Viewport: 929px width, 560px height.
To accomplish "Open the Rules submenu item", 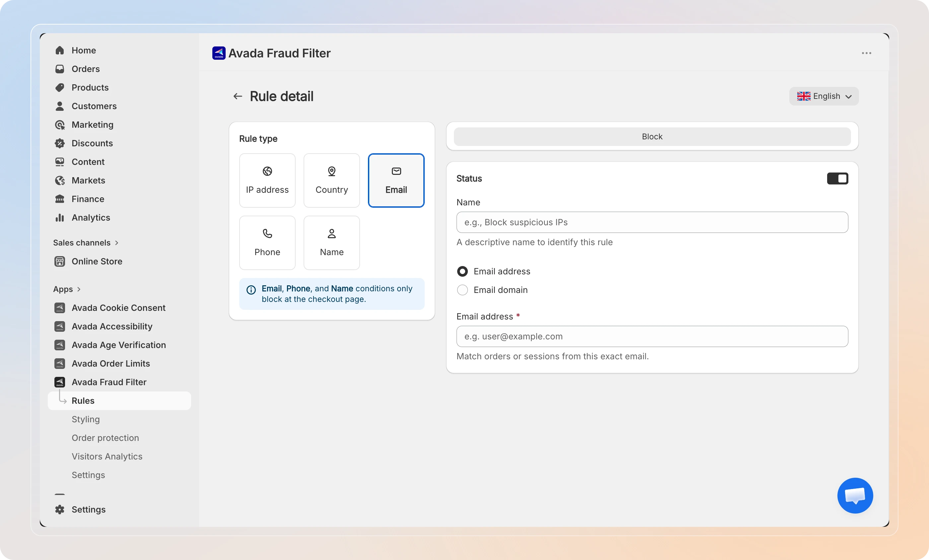I will tap(119, 400).
